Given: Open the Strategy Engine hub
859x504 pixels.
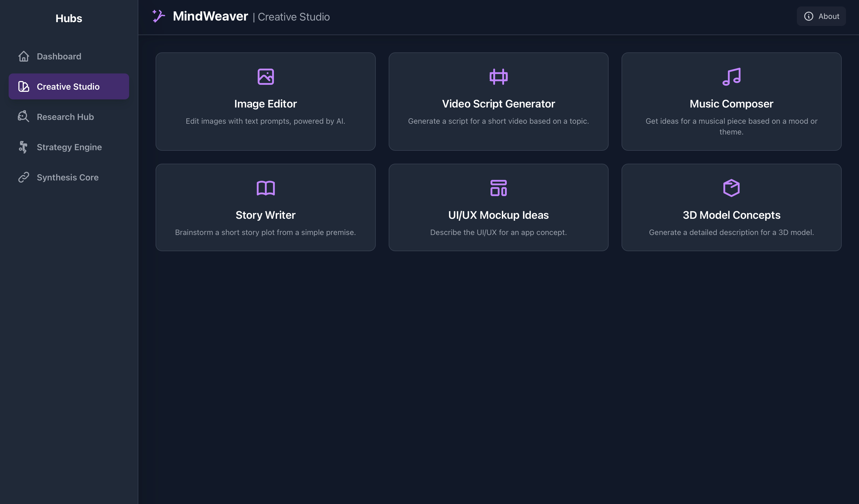Looking at the screenshot, I should [x=69, y=147].
